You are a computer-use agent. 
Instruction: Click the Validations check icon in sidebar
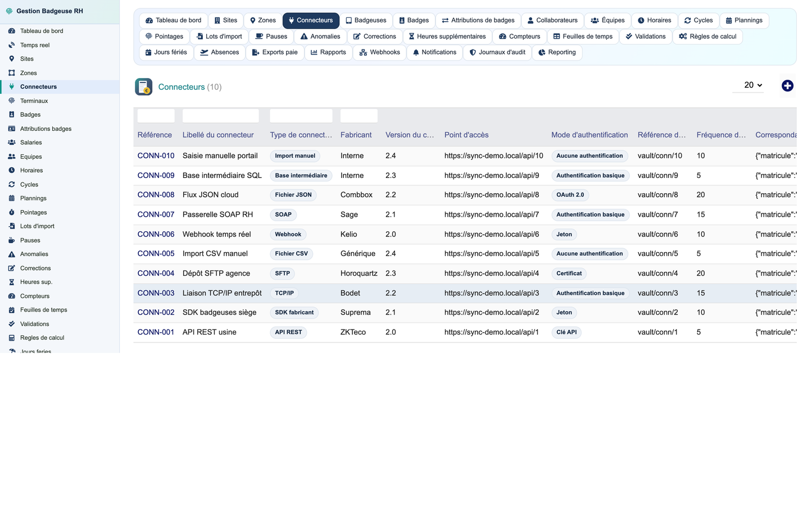tap(11, 324)
